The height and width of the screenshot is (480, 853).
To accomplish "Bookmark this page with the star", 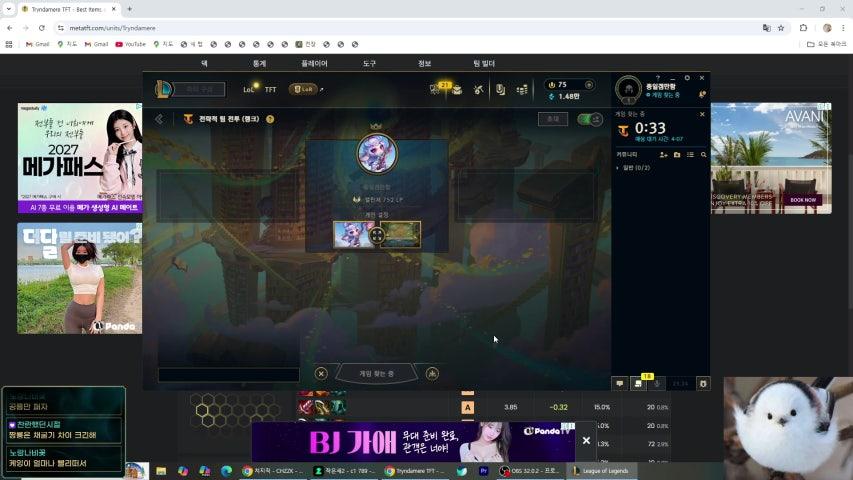I will click(781, 28).
